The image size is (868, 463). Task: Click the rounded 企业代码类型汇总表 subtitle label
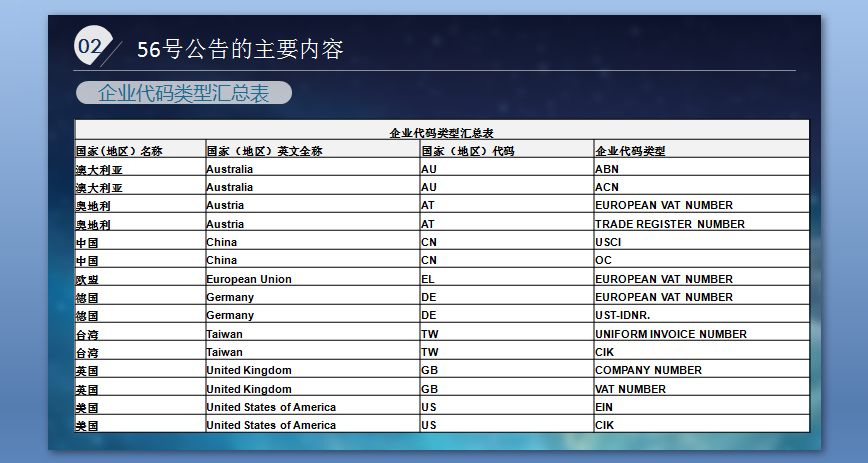183,93
